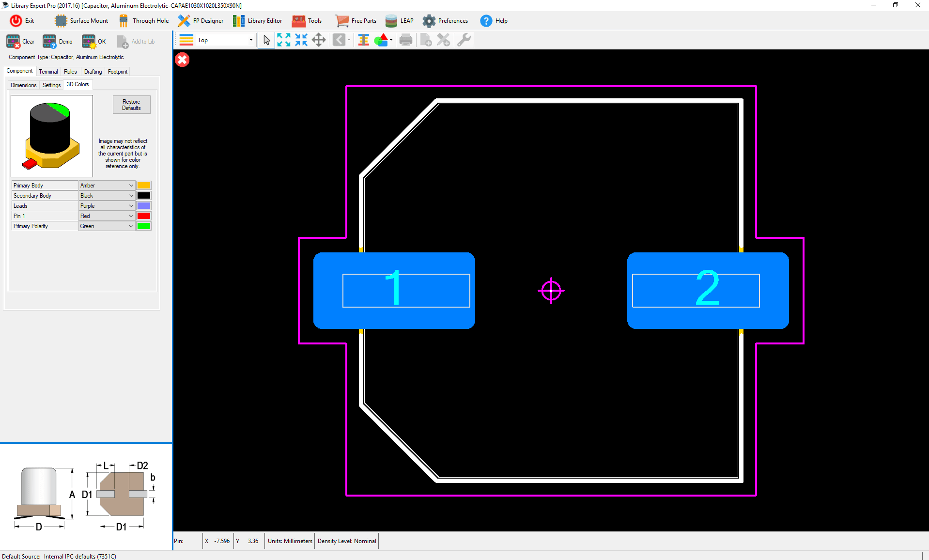Open Free Parts shopping cart
This screenshot has height=560, width=929.
click(x=356, y=21)
